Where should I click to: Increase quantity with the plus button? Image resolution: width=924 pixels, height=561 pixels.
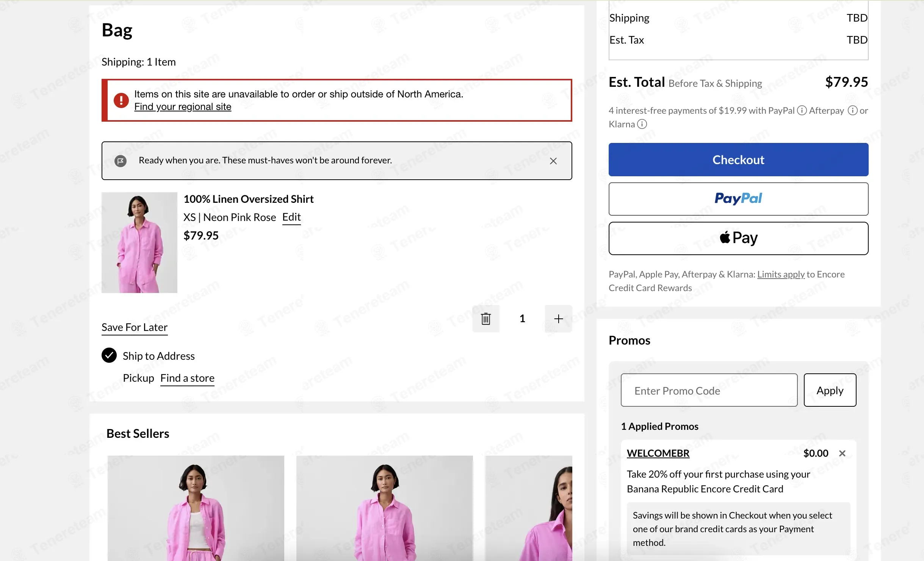pos(558,318)
